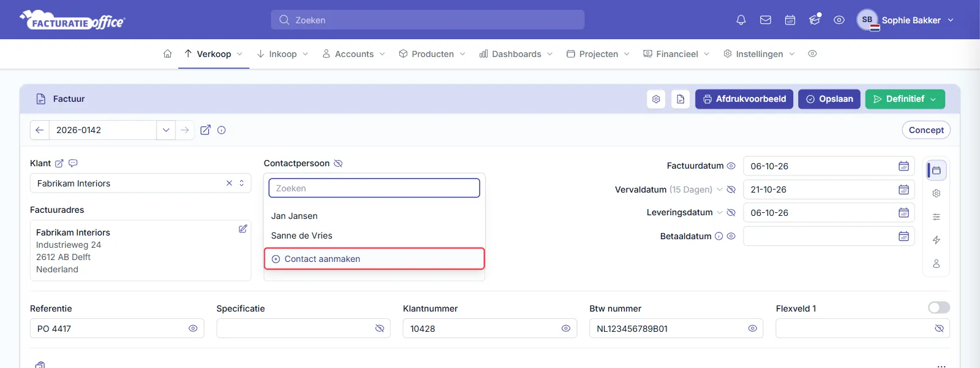Click the Afdrukvoorbeeld button
The image size is (980, 368).
[744, 99]
